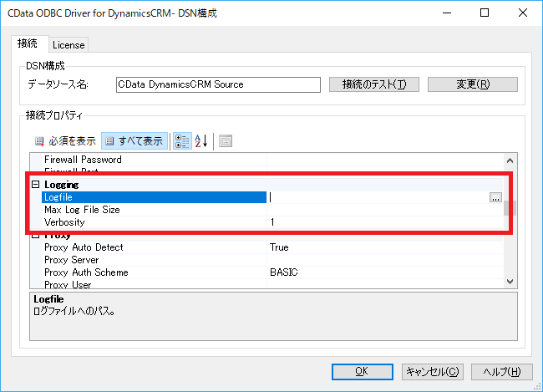This screenshot has width=543, height=392.
Task: Show required properties only (必須を表示)
Action: 65,141
